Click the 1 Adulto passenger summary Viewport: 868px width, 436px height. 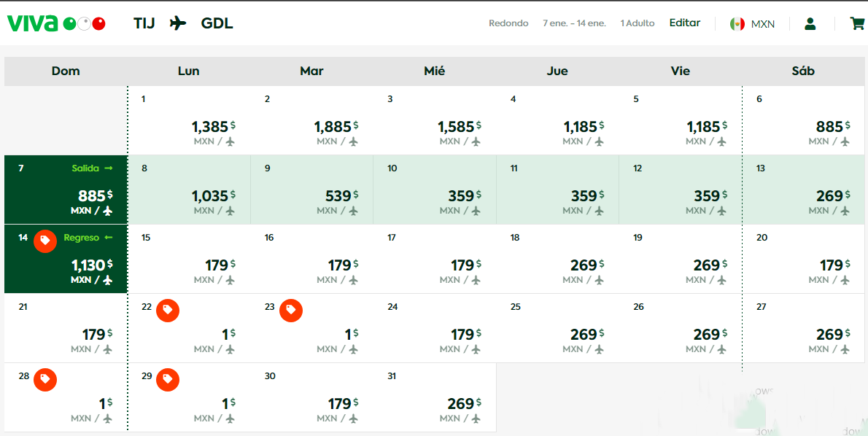pos(638,23)
